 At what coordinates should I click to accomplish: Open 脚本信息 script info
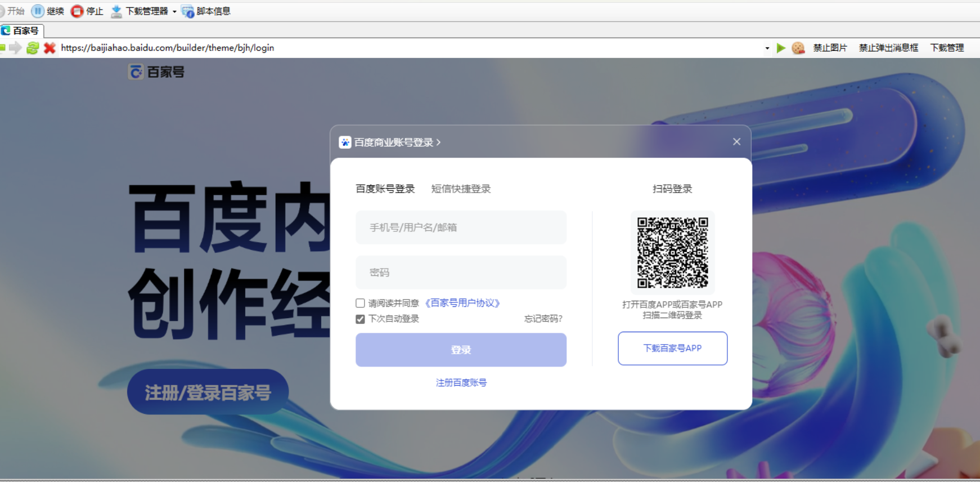coord(206,11)
